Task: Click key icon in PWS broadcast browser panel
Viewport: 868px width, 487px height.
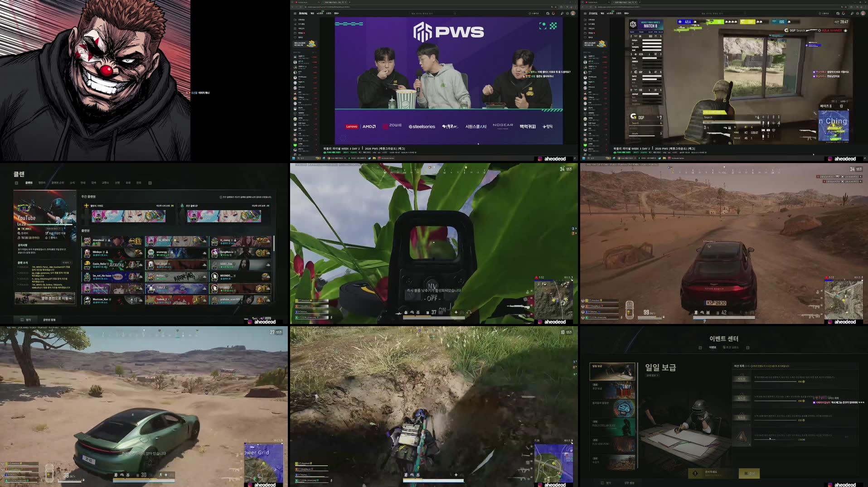Action: click(x=562, y=14)
